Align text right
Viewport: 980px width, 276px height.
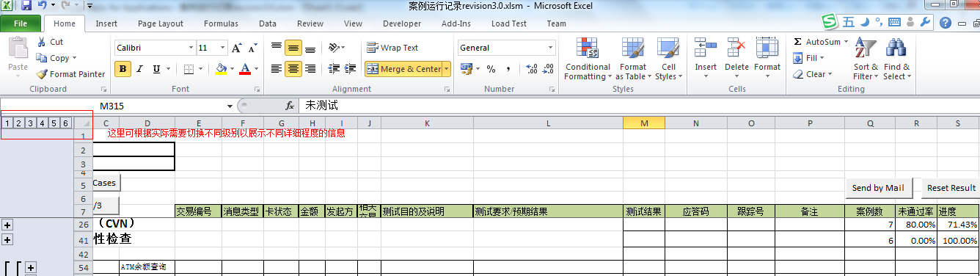pyautogui.click(x=310, y=69)
